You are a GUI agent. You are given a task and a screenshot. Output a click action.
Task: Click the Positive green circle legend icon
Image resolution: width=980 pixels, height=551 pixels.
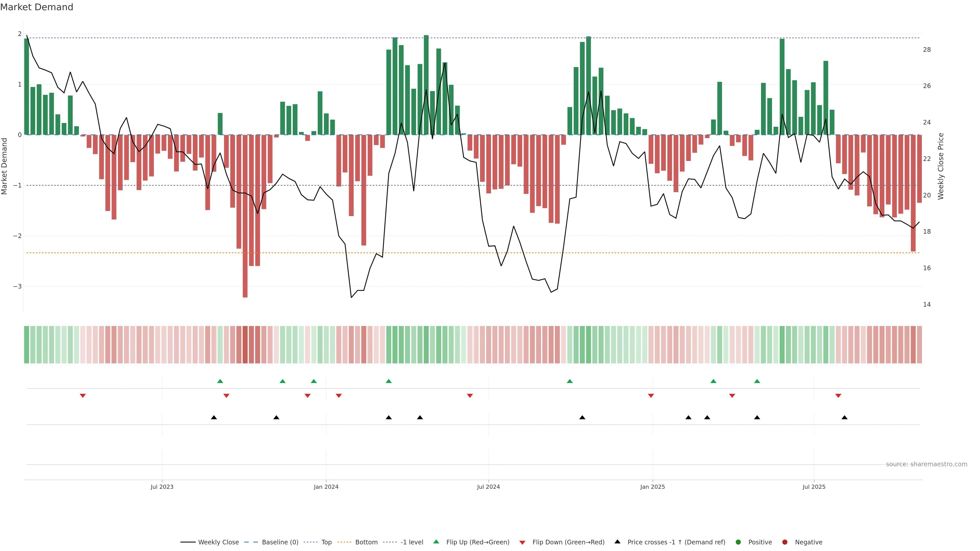(x=738, y=542)
